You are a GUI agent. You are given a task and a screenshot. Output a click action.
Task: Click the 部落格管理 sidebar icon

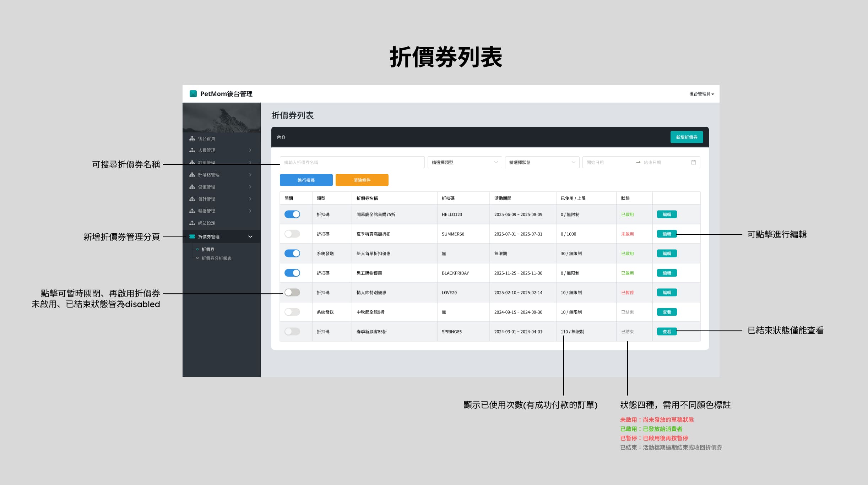point(192,175)
